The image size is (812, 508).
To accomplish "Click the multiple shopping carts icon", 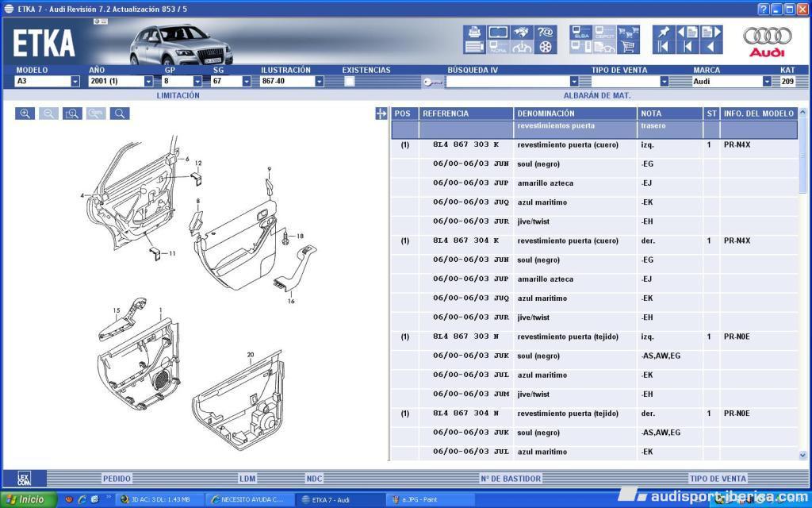I will 628,32.
